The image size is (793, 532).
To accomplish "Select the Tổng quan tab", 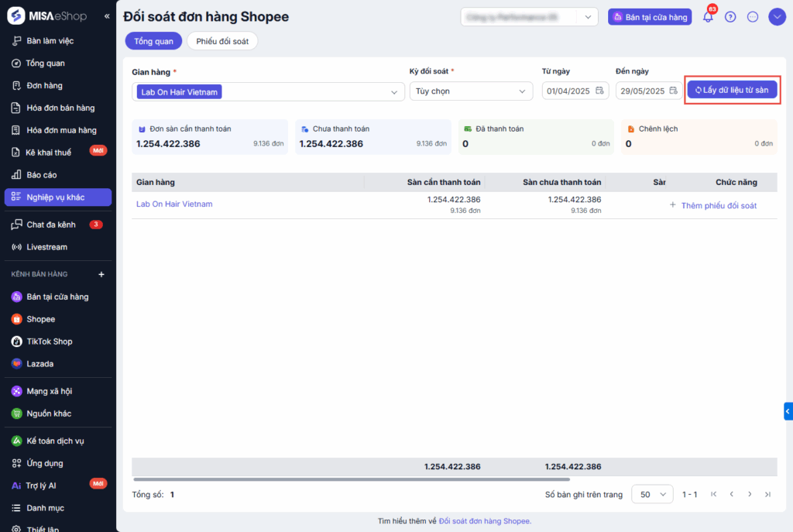I will point(153,41).
